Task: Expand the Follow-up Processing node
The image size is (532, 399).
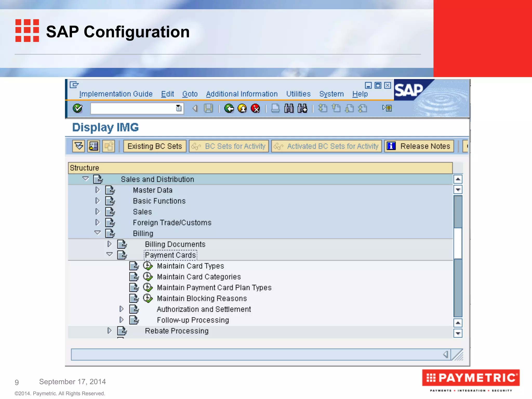Action: [121, 320]
